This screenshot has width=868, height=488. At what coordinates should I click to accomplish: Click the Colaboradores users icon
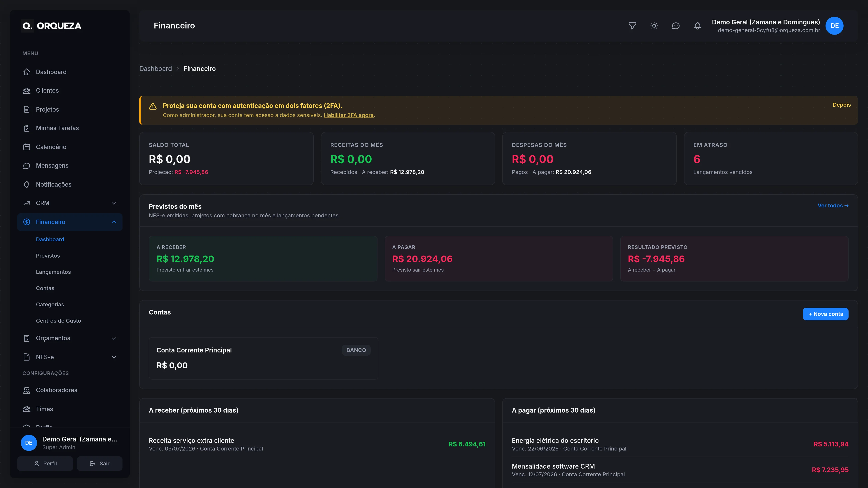click(27, 390)
